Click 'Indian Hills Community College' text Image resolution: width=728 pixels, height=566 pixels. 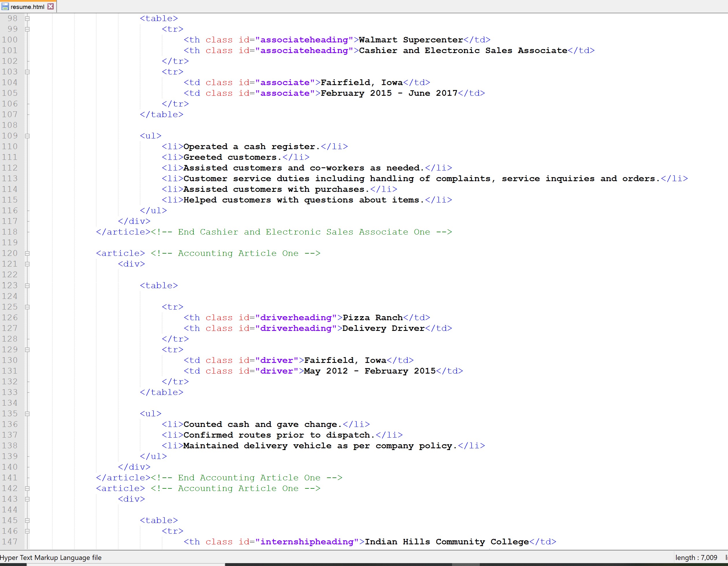point(447,542)
